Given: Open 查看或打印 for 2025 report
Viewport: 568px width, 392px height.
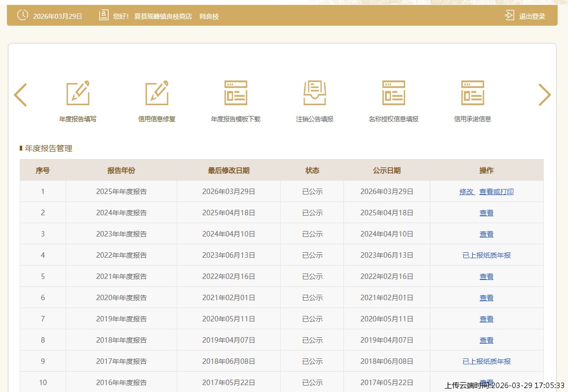Looking at the screenshot, I should [x=496, y=192].
